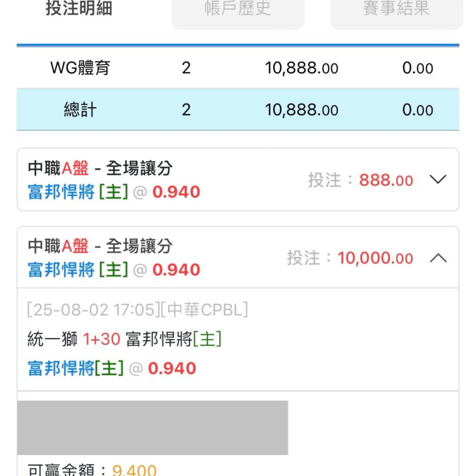Click the [25-08-02 17:05][中華CPBL] match info line
This screenshot has height=476, width=476.
(x=138, y=310)
